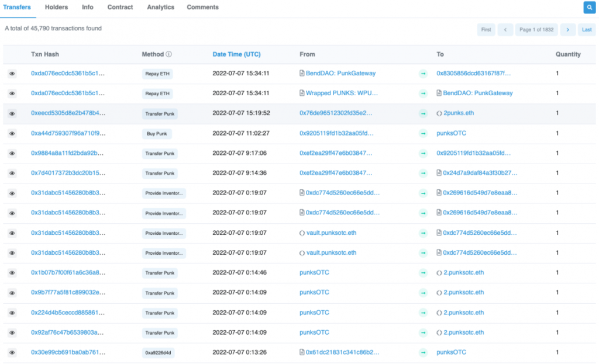
Task: Open the punksOTC recipient link in Buy Punk row
Action: (451, 133)
